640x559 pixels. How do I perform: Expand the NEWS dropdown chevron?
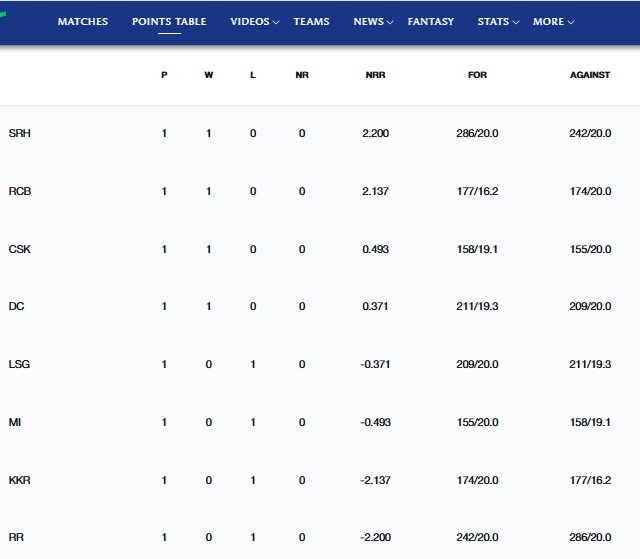tap(390, 22)
